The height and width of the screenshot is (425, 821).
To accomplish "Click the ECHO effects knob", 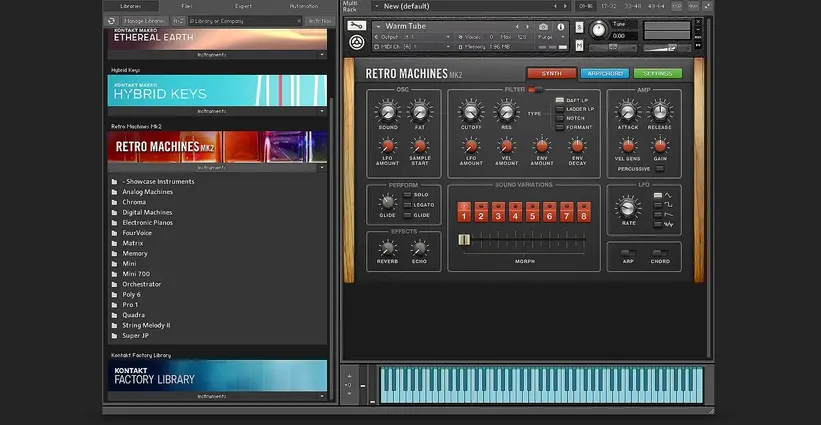I will pos(419,248).
